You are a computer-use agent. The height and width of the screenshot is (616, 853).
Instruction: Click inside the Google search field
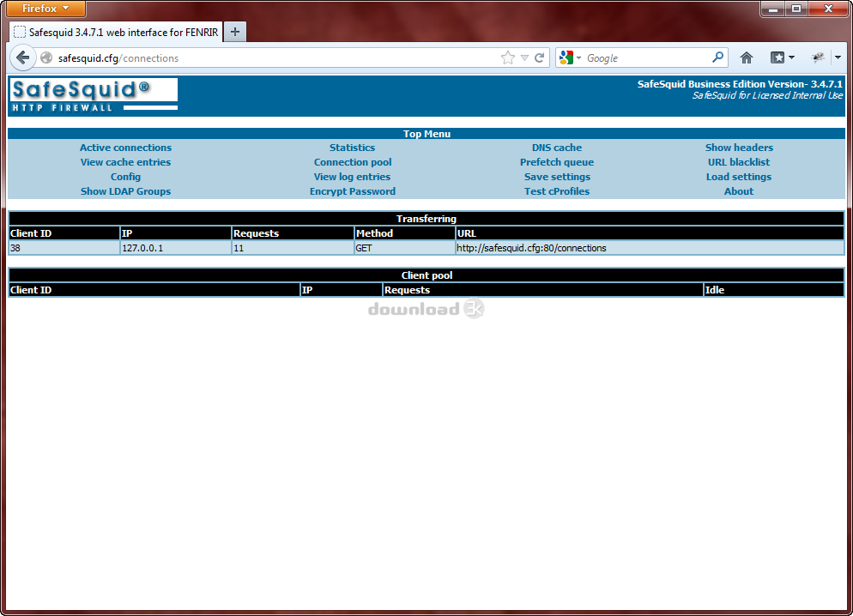[647, 57]
